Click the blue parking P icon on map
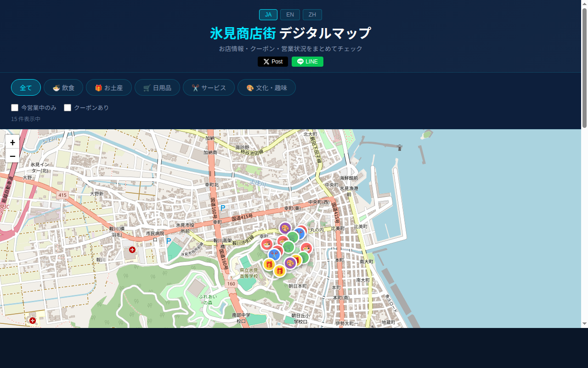This screenshot has width=588, height=368. [223, 208]
